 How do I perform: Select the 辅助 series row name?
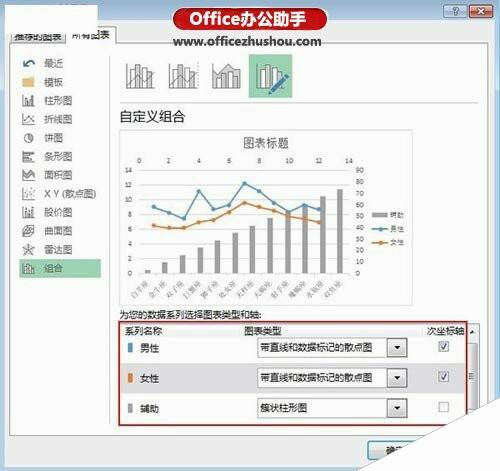[149, 408]
